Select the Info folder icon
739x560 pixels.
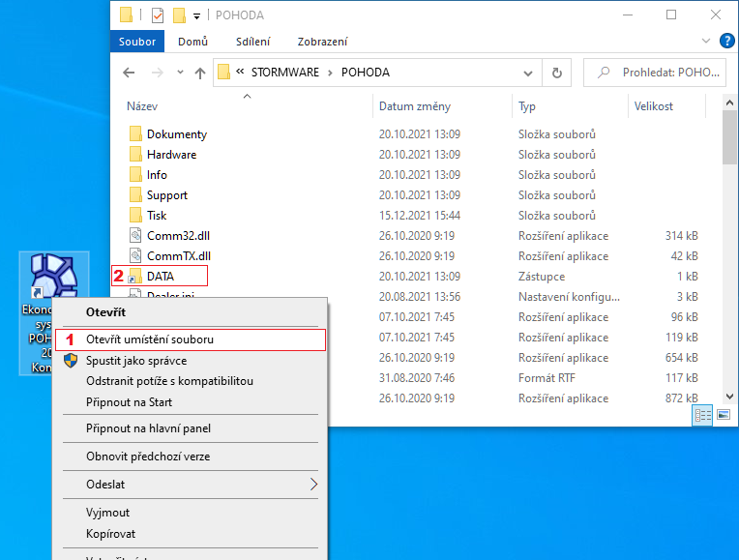tap(135, 174)
